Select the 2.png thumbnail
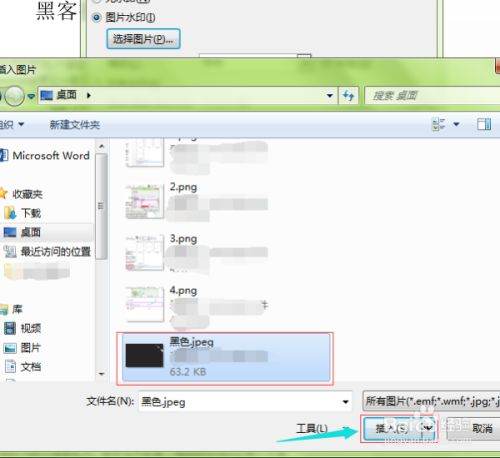Image resolution: width=500 pixels, height=458 pixels. coord(145,201)
